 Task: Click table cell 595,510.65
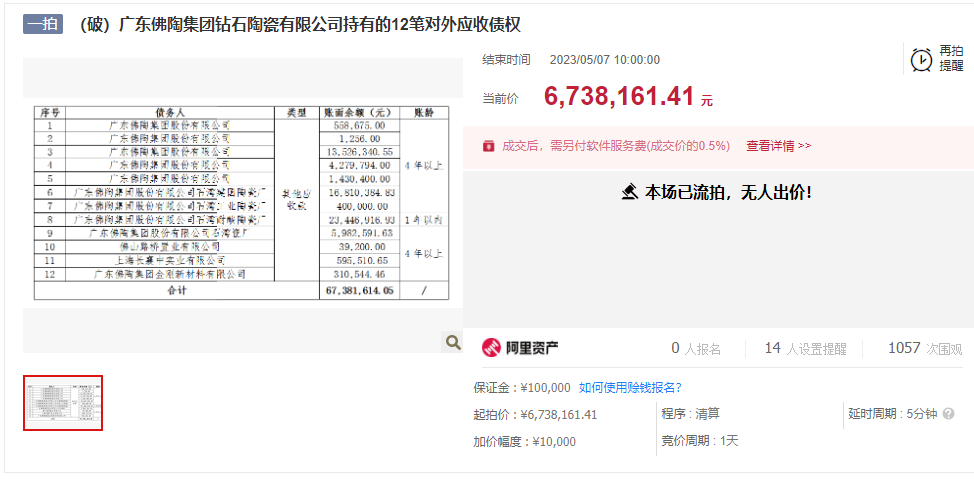point(359,260)
